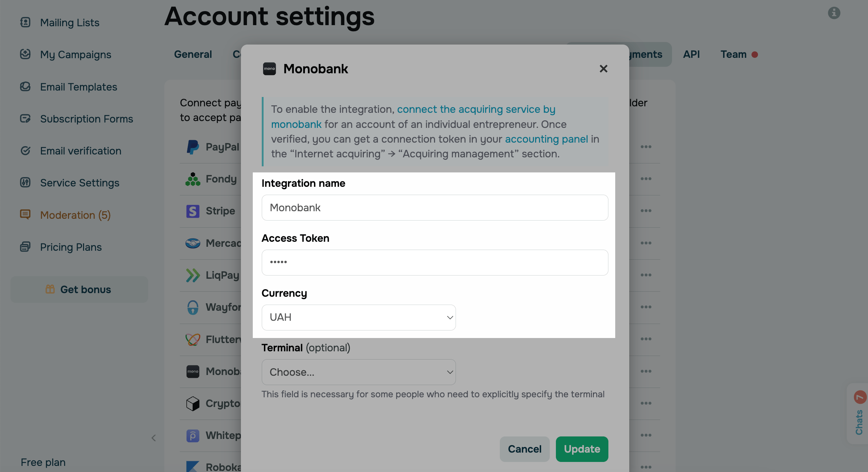868x472 pixels.
Task: Click the green Update button
Action: (x=582, y=449)
